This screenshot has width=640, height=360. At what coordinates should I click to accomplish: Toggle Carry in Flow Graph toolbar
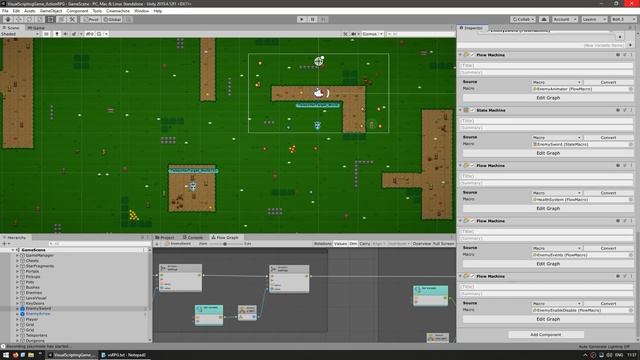(x=365, y=244)
